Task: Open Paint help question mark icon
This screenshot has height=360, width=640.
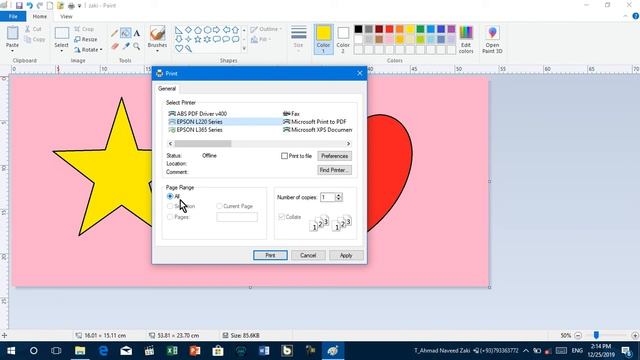Action: 636,16
